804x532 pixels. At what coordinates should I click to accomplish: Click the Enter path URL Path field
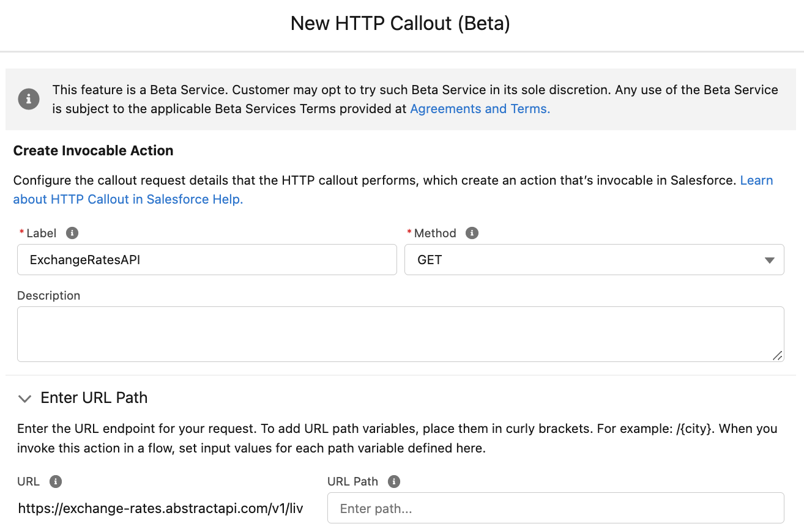click(x=555, y=508)
